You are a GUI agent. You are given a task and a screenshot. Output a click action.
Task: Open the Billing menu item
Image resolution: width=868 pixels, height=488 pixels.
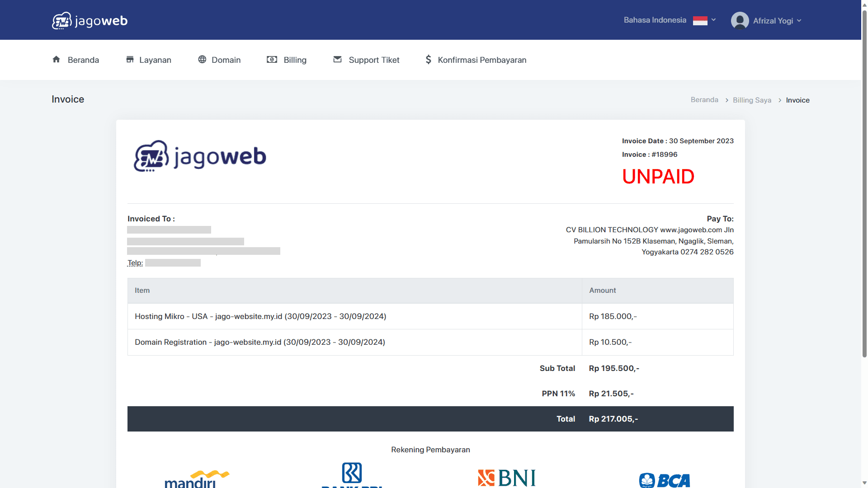click(287, 60)
